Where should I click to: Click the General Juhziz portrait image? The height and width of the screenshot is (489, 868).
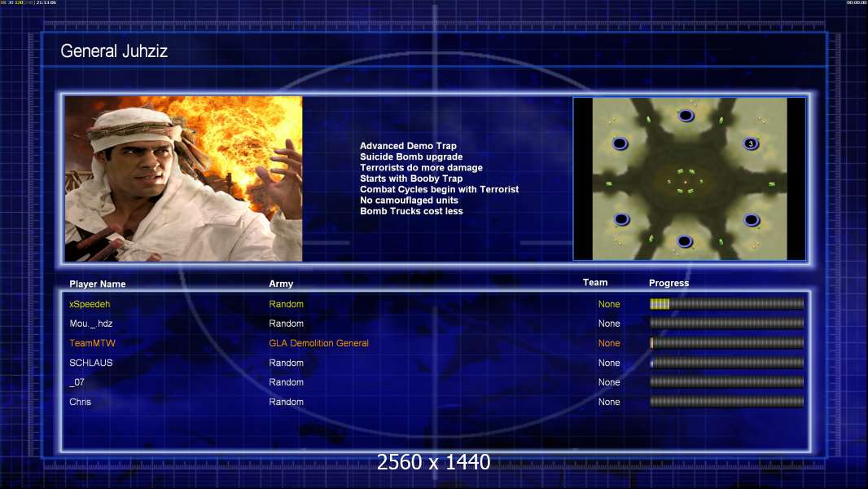[183, 179]
